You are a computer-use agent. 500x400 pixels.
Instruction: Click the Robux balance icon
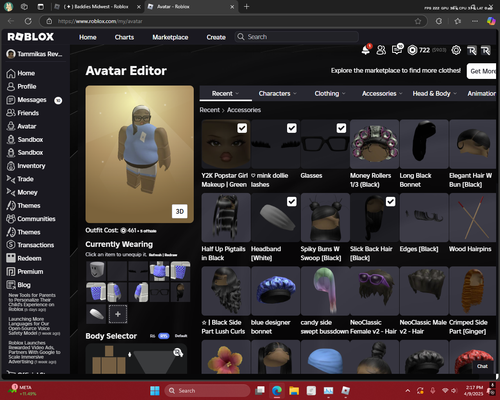[412, 50]
